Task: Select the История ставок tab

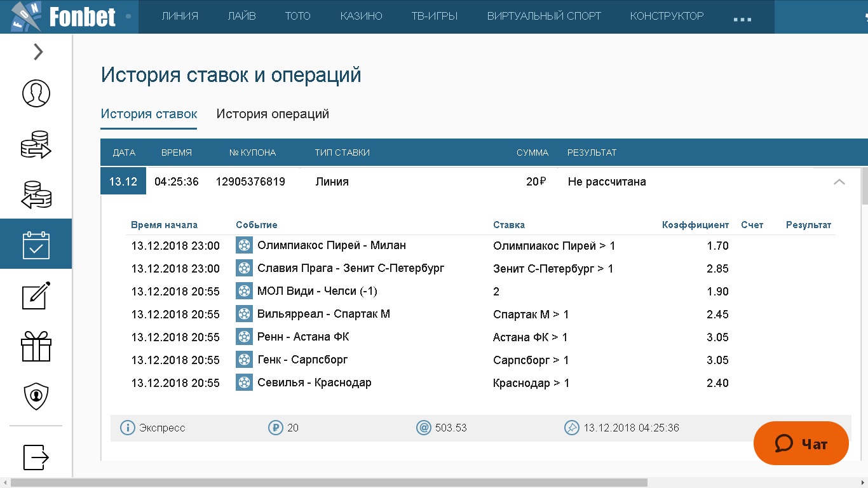Action: tap(149, 114)
